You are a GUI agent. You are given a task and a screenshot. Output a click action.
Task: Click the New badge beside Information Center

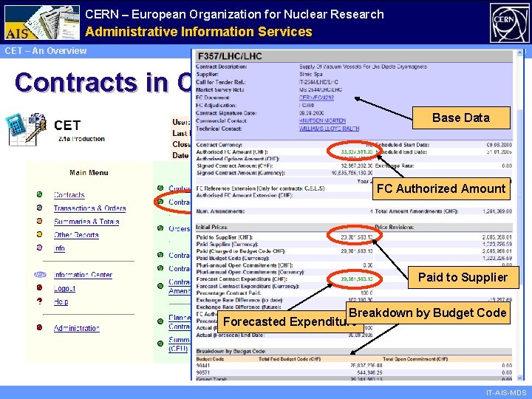40,274
